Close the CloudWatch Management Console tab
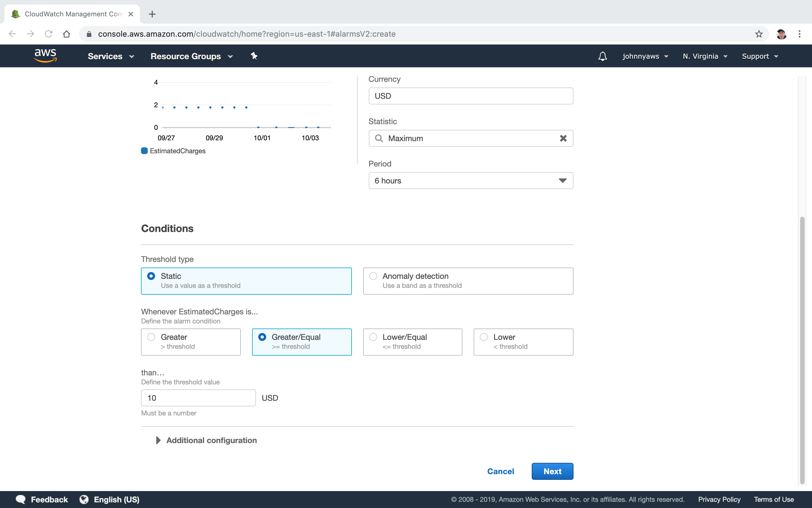 131,14
